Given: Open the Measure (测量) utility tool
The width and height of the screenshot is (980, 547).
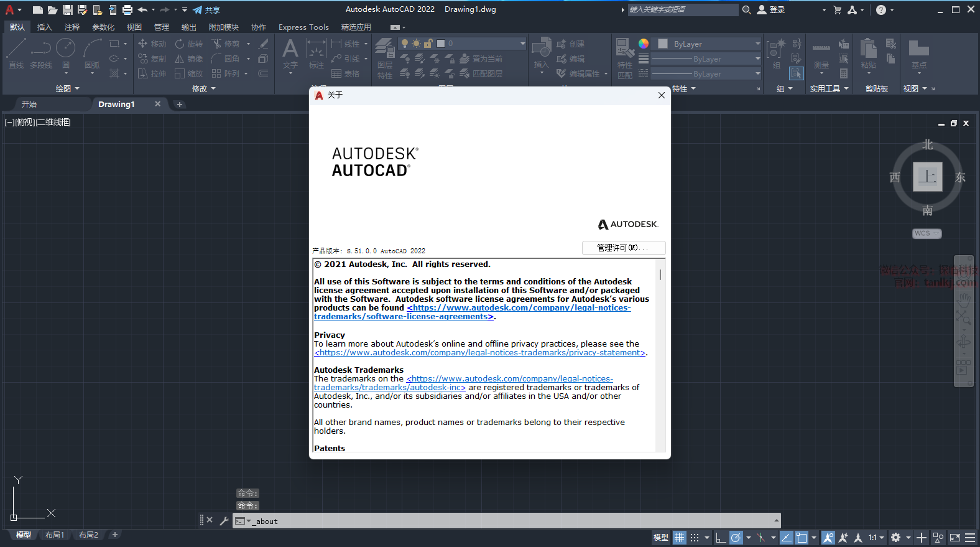Looking at the screenshot, I should (x=821, y=55).
